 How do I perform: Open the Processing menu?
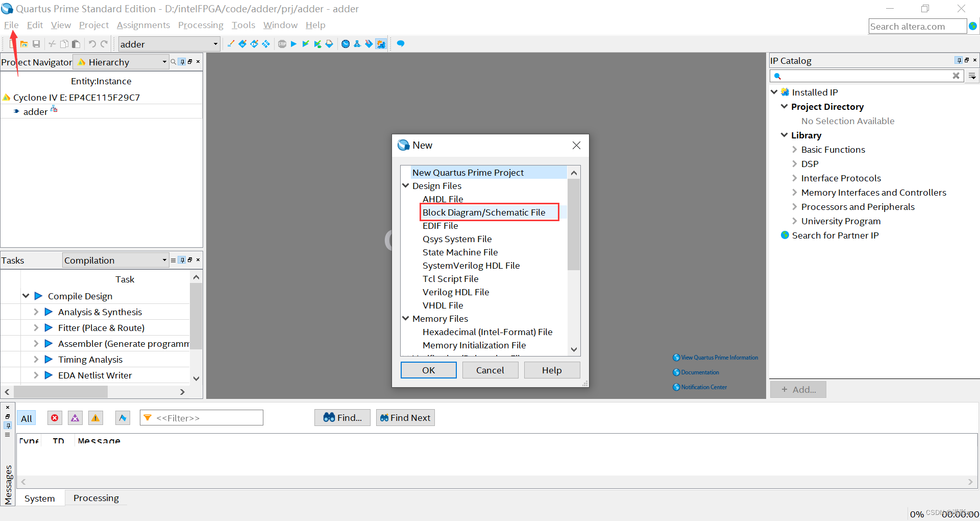pyautogui.click(x=201, y=25)
